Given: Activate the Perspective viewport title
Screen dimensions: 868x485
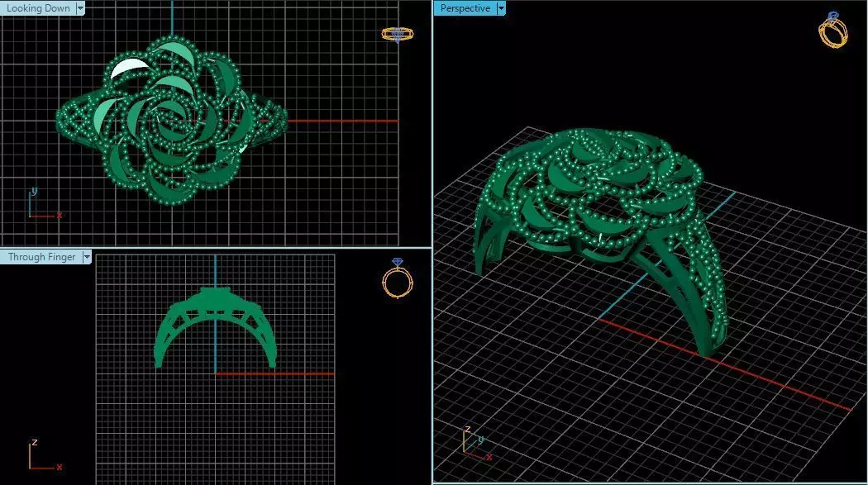Looking at the screenshot, I should tap(465, 8).
